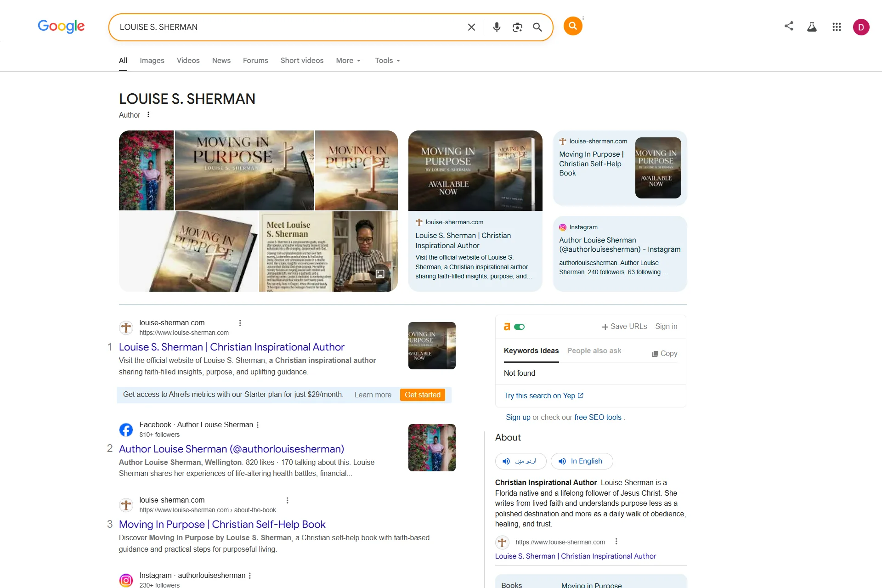Go to the Google logo homepage
The width and height of the screenshot is (882, 588).
61,27
